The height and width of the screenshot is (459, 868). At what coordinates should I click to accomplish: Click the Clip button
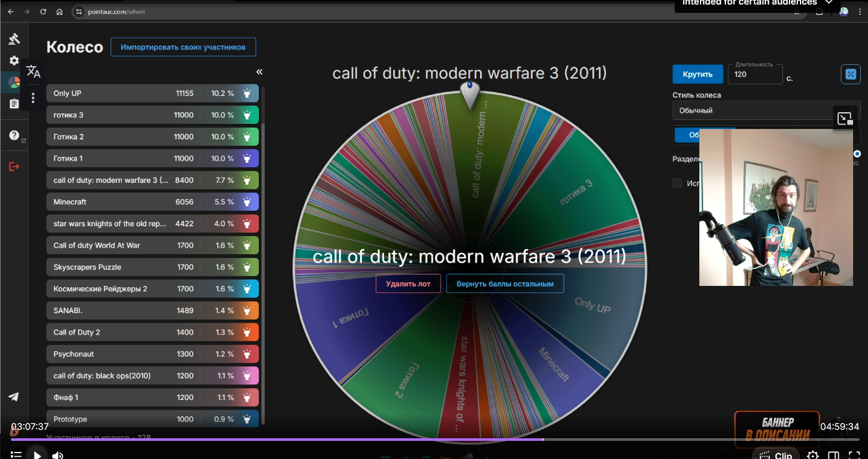[775, 455]
